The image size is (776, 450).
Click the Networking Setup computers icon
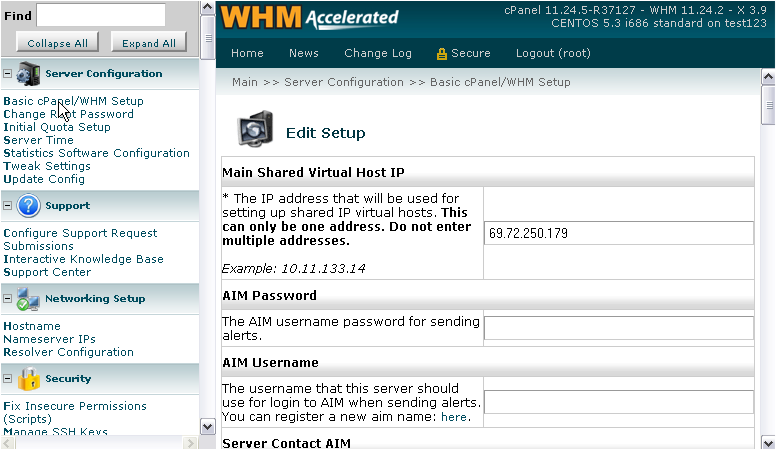[x=28, y=299]
